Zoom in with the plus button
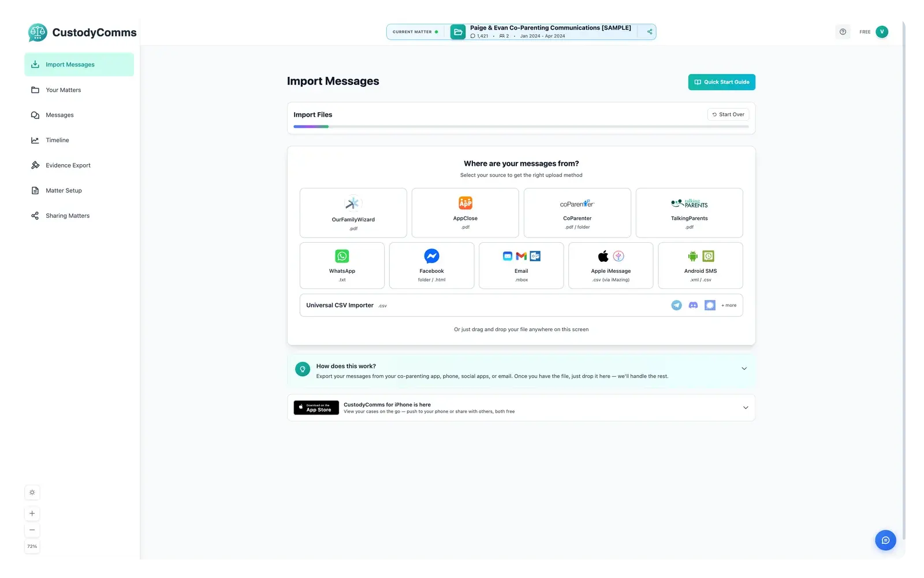 pyautogui.click(x=32, y=513)
